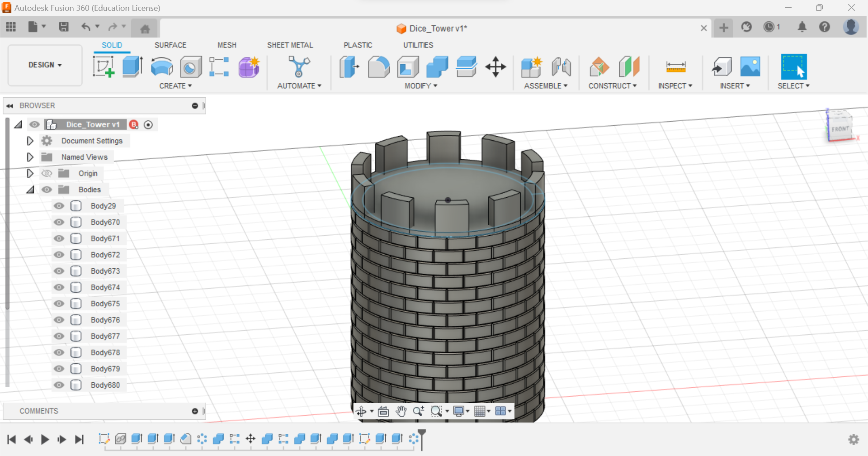
Task: Click the timeline position marker
Action: (421, 439)
